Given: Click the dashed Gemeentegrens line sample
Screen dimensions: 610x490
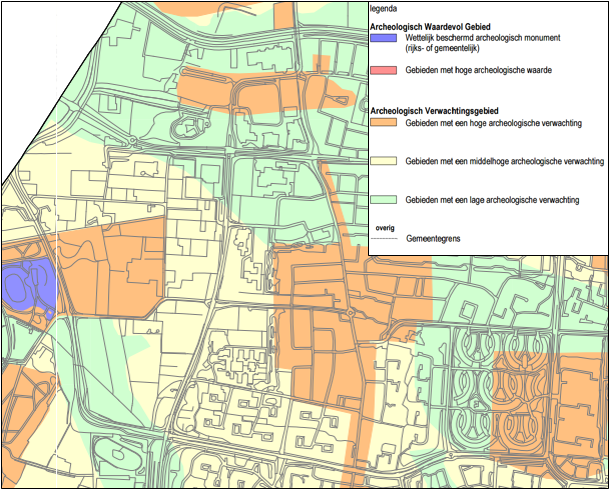Looking at the screenshot, I should (384, 239).
